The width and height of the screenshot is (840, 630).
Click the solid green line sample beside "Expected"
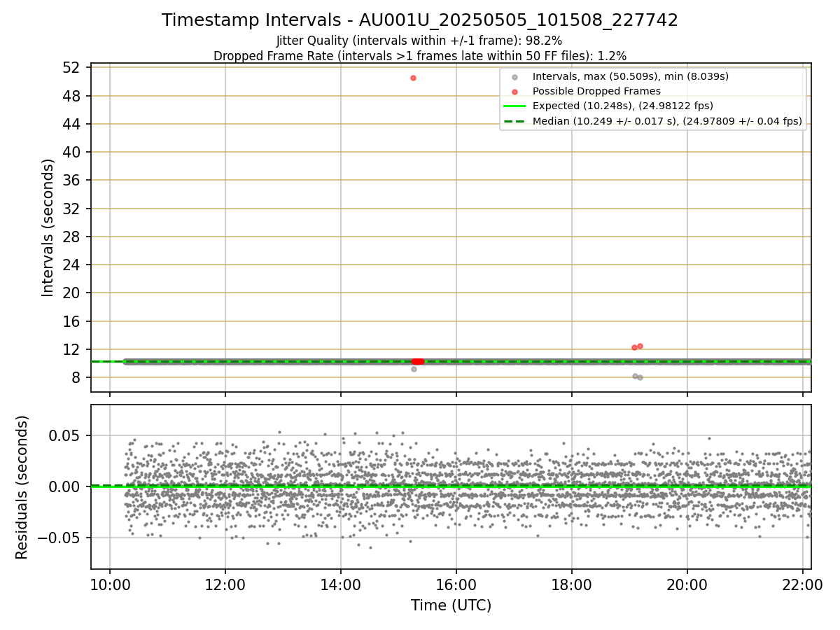point(514,106)
